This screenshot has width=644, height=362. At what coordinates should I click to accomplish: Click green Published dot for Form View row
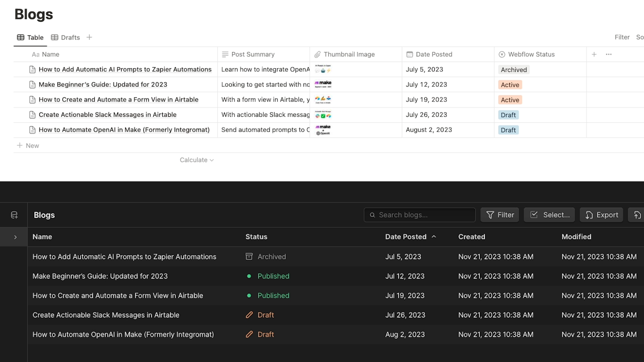click(x=249, y=295)
